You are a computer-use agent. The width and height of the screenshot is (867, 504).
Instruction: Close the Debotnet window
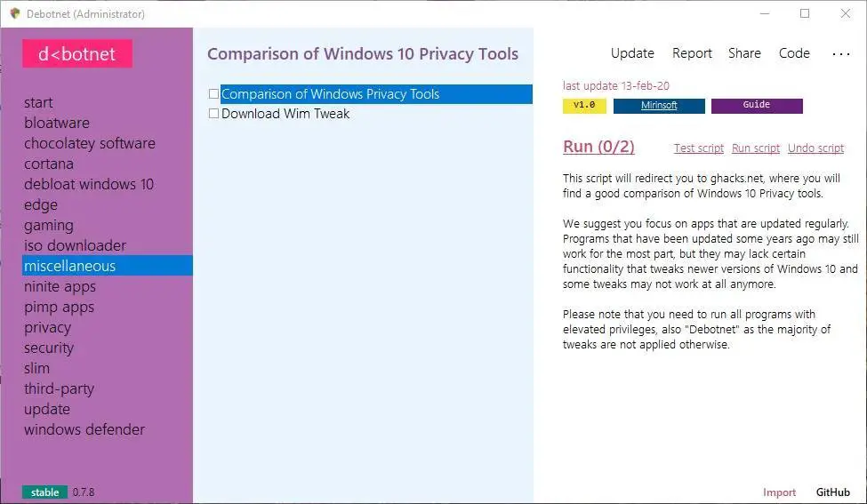coord(846,13)
